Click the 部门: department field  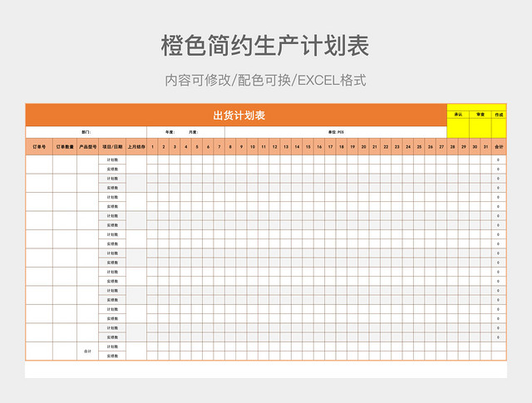(86, 132)
